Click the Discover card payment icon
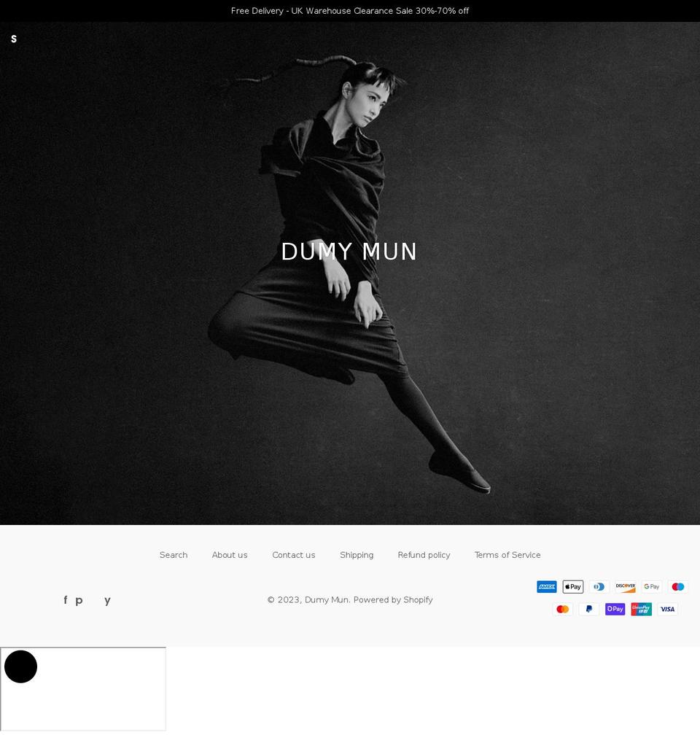The height and width of the screenshot is (735, 700). 625,587
